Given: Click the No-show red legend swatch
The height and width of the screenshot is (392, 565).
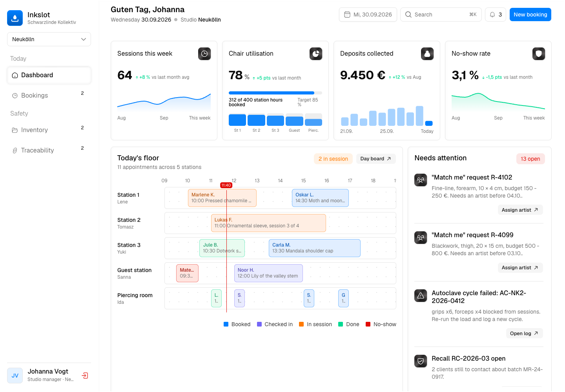Looking at the screenshot, I should (368, 324).
